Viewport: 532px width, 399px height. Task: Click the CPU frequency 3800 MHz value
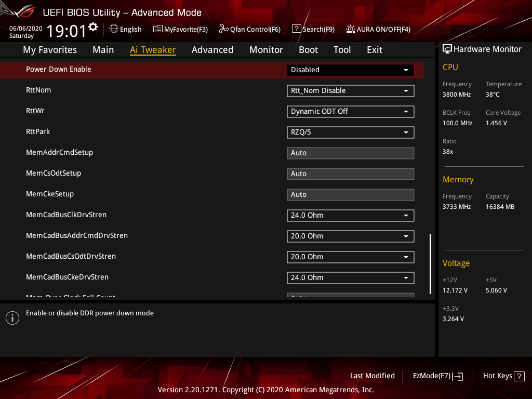(x=456, y=95)
